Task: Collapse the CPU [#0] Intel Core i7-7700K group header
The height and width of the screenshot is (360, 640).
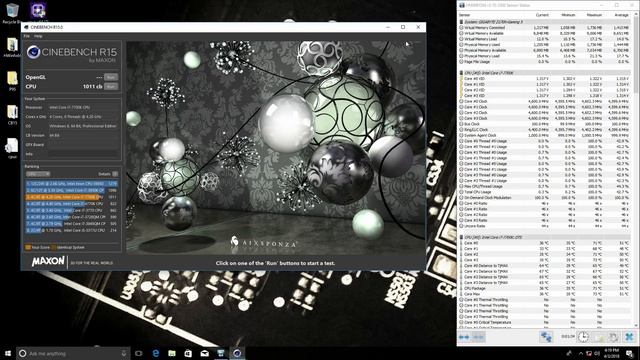Action: [x=545, y=73]
